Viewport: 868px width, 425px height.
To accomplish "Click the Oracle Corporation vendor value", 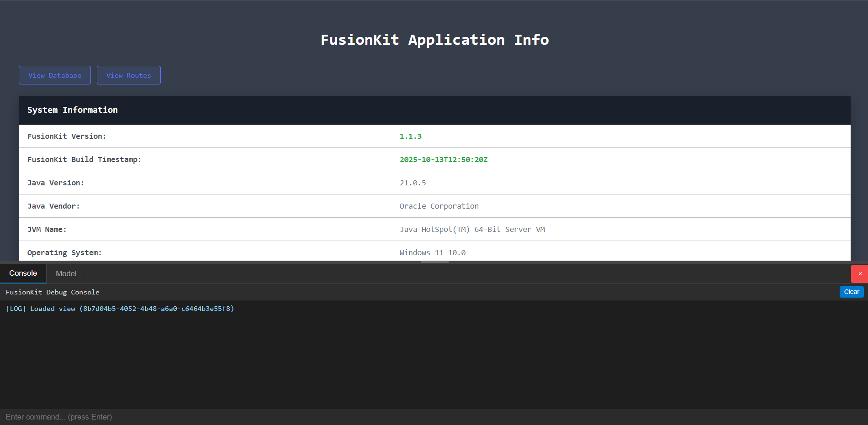I will (x=439, y=206).
